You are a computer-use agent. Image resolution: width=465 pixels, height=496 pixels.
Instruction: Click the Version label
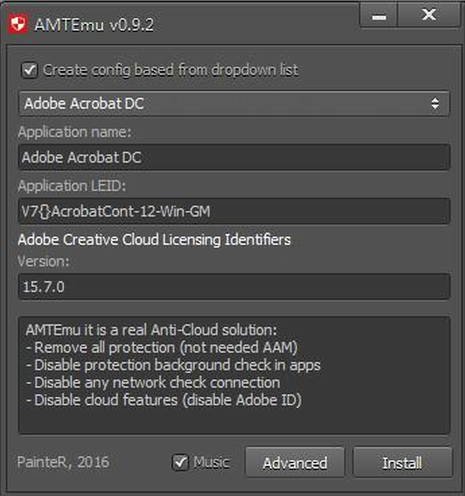click(x=44, y=261)
